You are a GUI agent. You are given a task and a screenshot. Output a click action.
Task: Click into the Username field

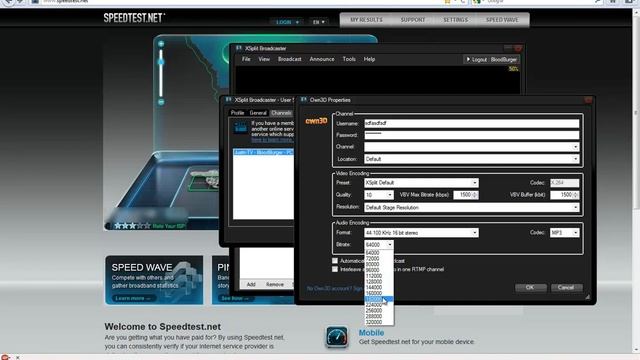pyautogui.click(x=471, y=123)
